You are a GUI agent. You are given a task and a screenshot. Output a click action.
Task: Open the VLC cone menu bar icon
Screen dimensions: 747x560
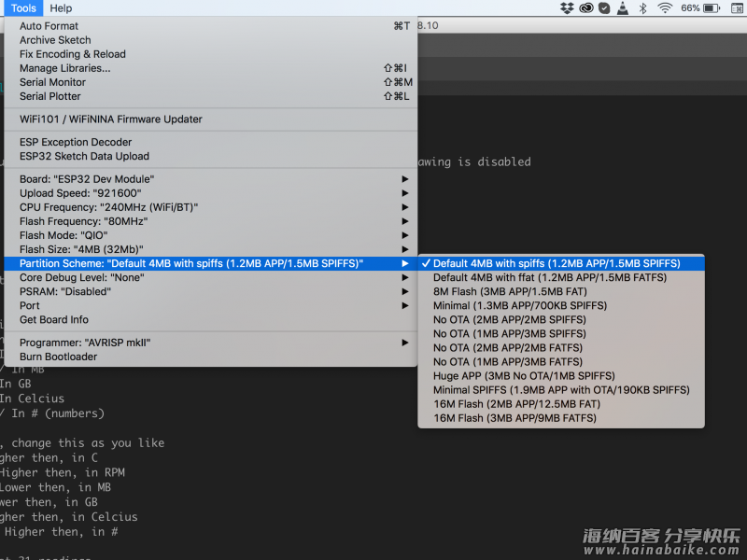(623, 8)
